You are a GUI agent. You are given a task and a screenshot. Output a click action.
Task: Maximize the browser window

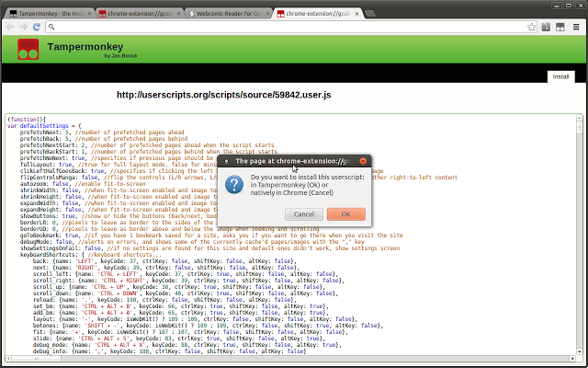(569, 6)
